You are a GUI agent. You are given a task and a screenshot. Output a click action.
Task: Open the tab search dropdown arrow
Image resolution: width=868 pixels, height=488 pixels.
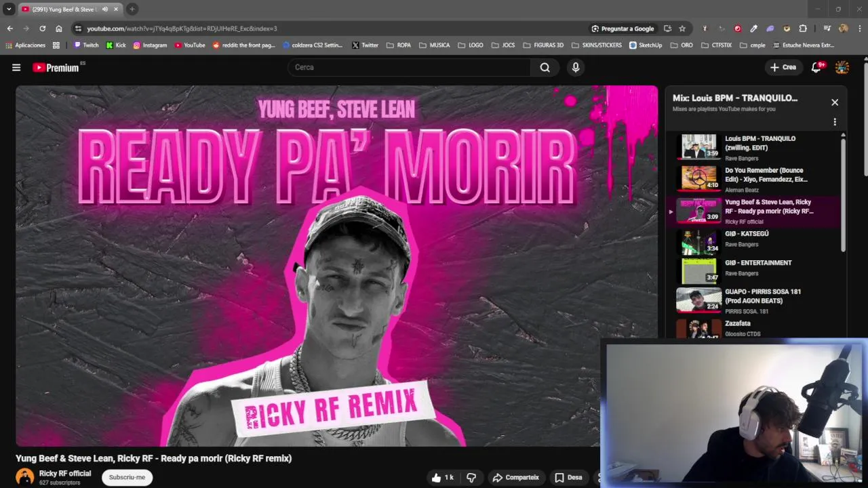9,9
